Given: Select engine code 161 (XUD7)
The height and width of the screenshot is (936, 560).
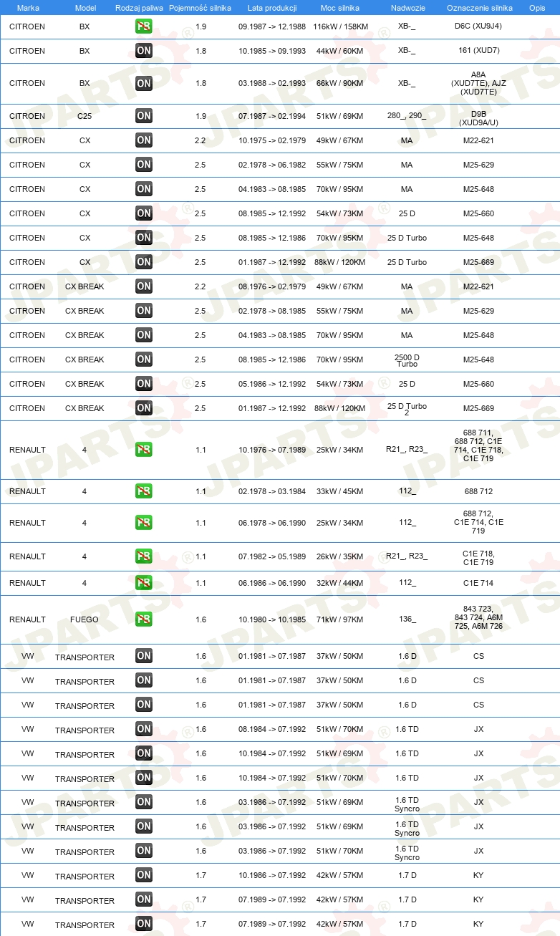Looking at the screenshot, I should pyautogui.click(x=479, y=51).
